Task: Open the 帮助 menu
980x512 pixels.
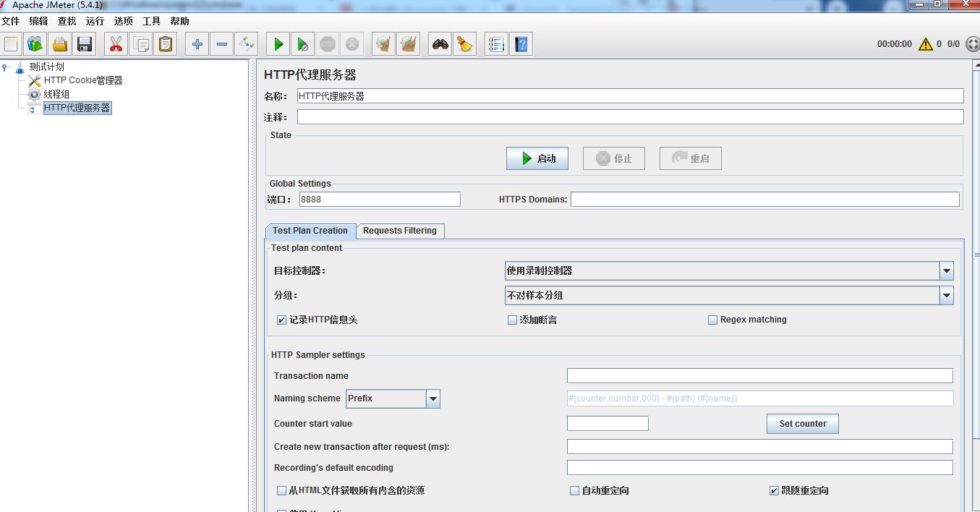Action: (x=179, y=21)
